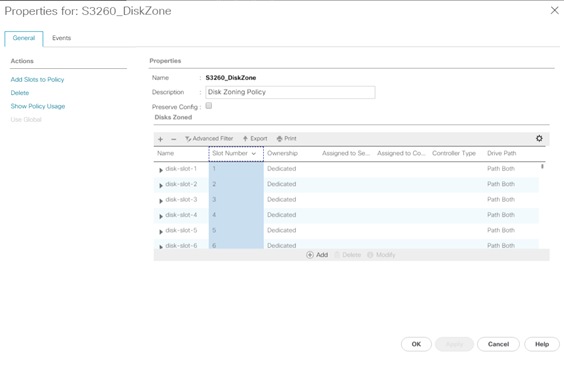Open the Advanced Filter tool
The width and height of the screenshot is (564, 365).
pyautogui.click(x=209, y=138)
